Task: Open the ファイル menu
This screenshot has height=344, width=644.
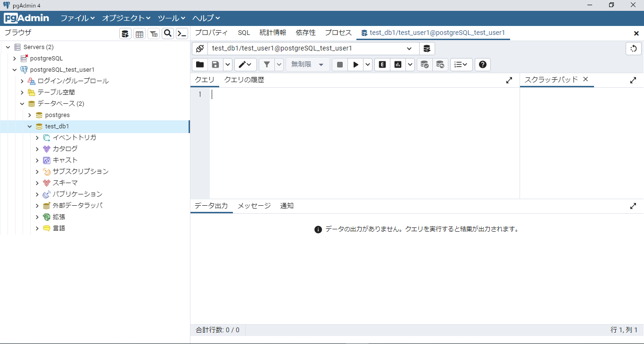Action: click(78, 18)
